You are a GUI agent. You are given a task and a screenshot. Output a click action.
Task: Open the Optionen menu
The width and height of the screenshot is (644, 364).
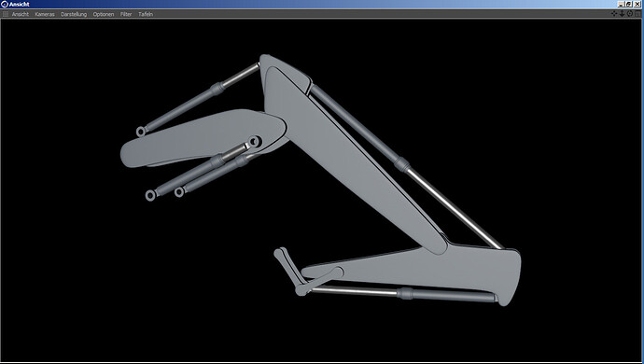pyautogui.click(x=103, y=14)
